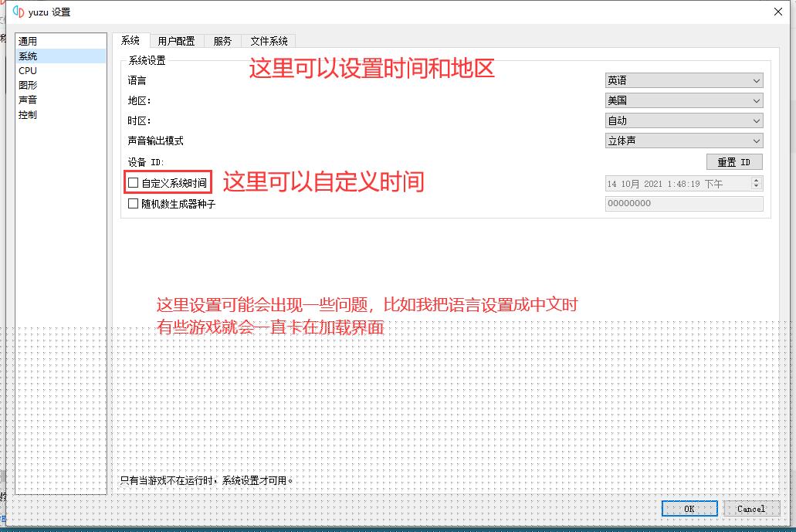Select the 文件系统 tab
The width and height of the screenshot is (796, 532).
tap(269, 41)
